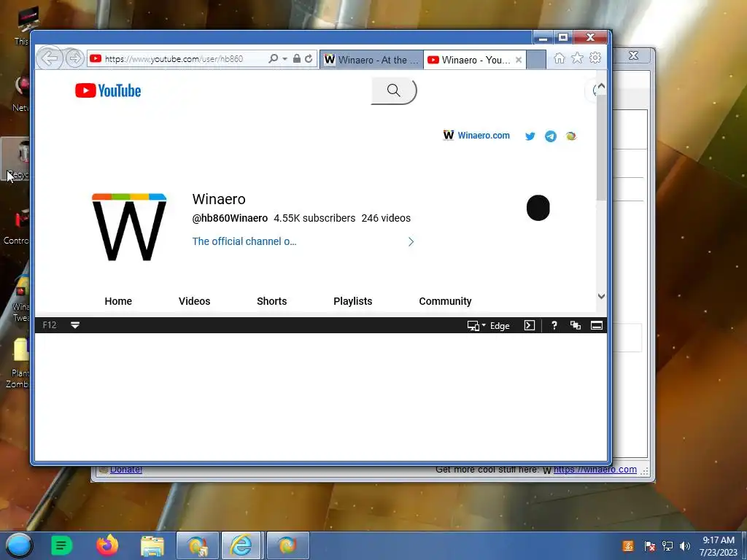
Task: Click the F12 tools dock panel icon
Action: tap(597, 325)
